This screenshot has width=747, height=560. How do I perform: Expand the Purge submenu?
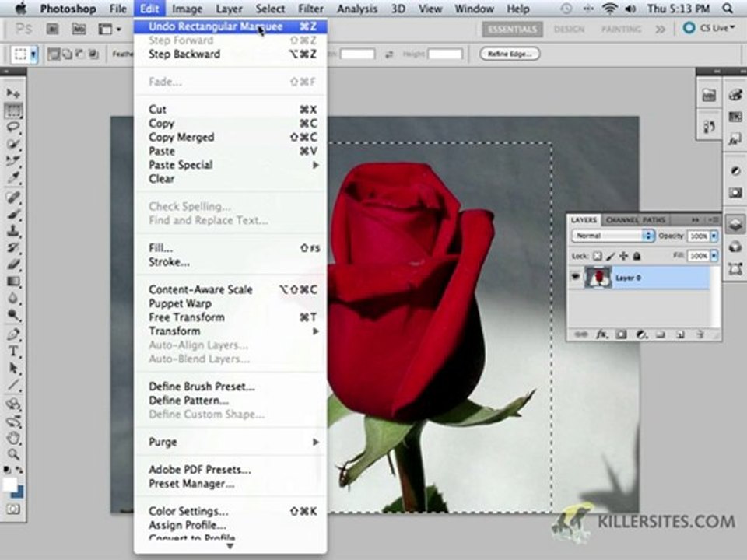click(x=230, y=442)
